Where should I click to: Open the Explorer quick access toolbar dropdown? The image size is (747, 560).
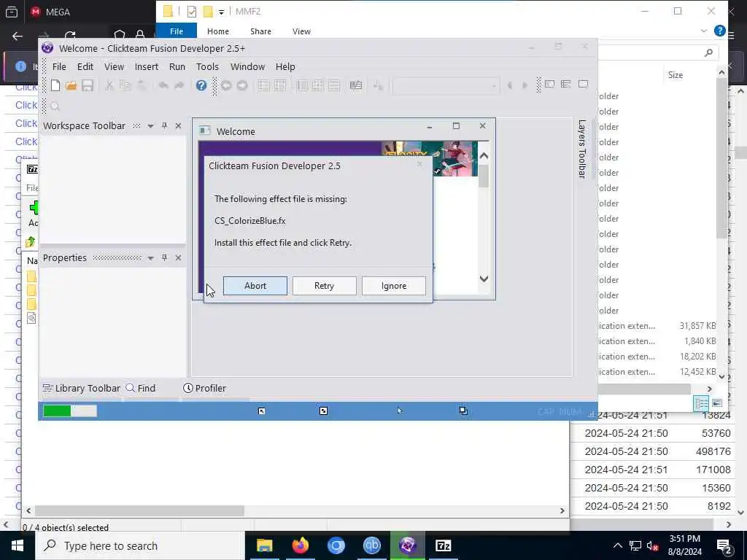(x=221, y=12)
